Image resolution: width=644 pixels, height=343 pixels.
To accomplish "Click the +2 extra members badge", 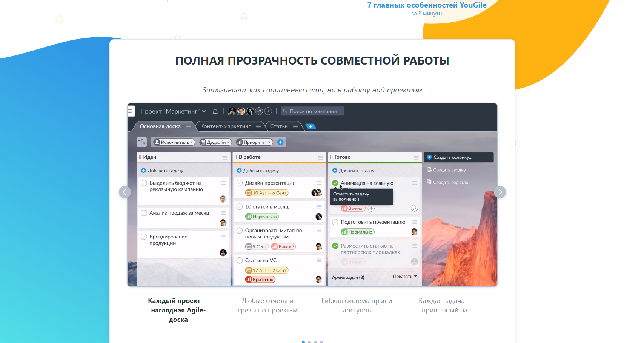I will tap(259, 111).
